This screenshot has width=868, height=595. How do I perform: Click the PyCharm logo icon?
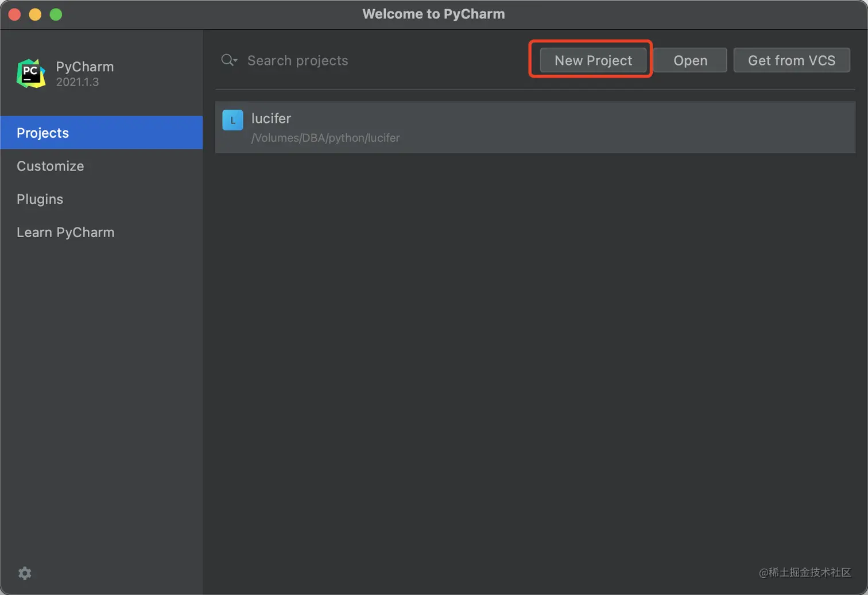pyautogui.click(x=31, y=74)
